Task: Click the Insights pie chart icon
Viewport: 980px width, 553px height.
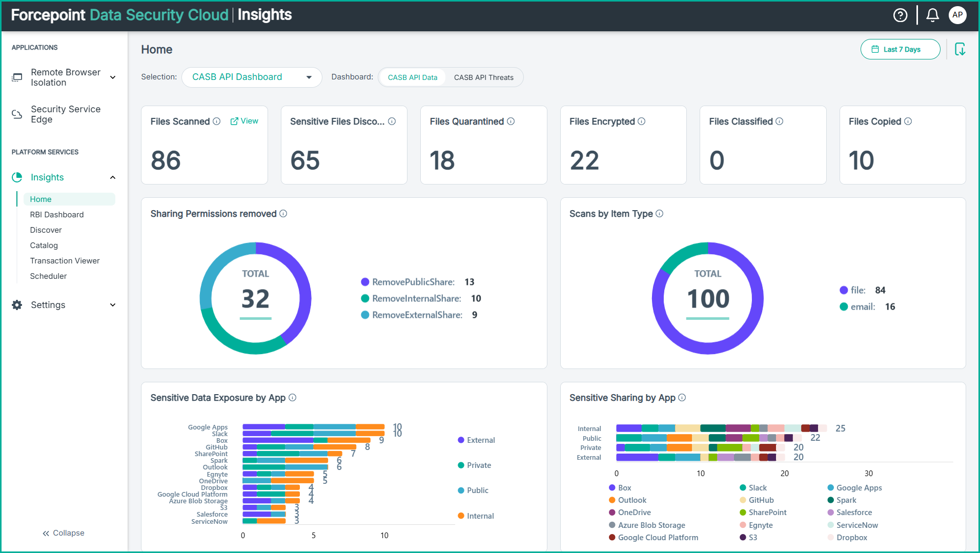Action: tap(17, 177)
